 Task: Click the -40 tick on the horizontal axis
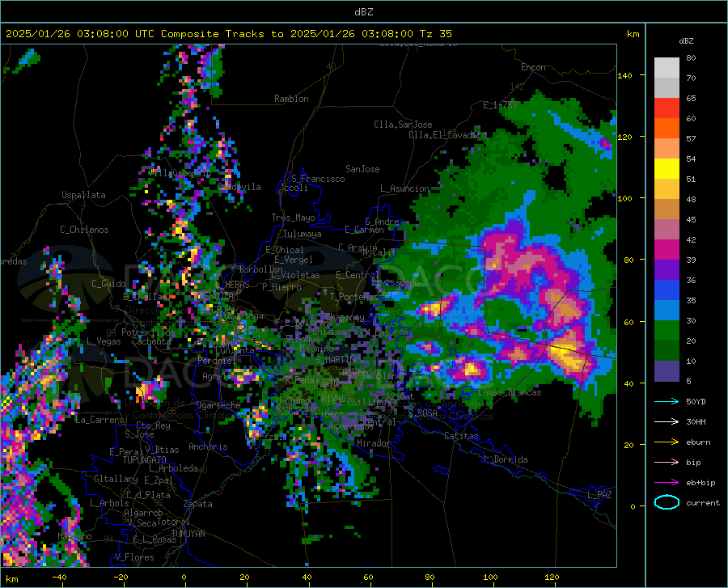pyautogui.click(x=59, y=577)
